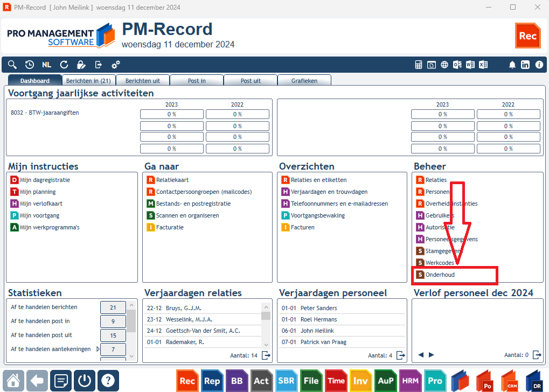The image size is (549, 392).
Task: Click the home button at bottom left
Action: 13,381
